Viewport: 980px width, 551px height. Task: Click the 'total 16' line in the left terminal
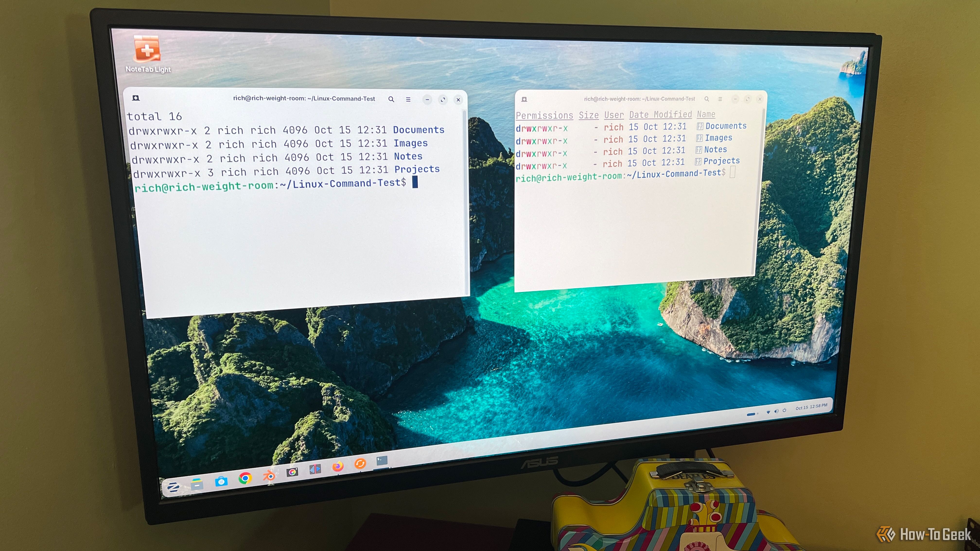[154, 116]
